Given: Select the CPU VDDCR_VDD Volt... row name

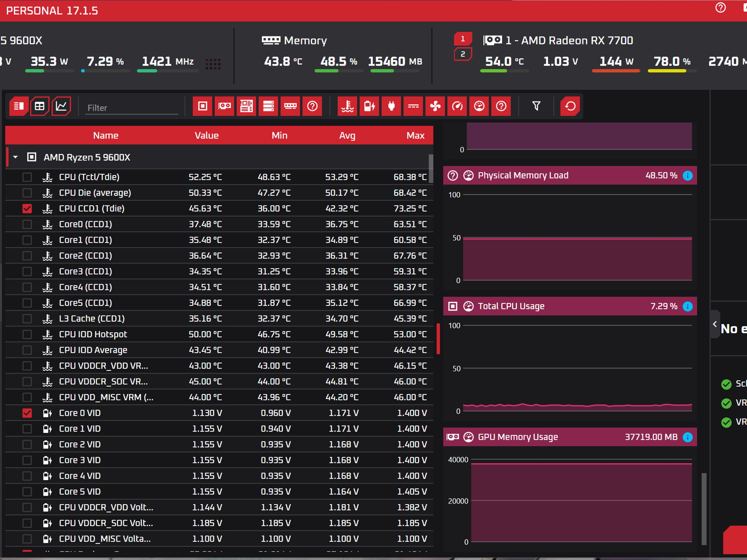Looking at the screenshot, I should 106,507.
